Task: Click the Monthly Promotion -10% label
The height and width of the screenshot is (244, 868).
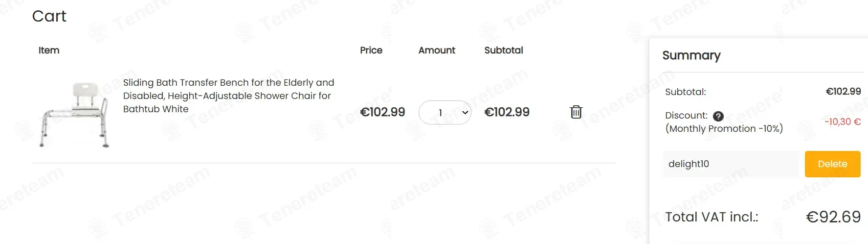Action: click(x=724, y=129)
